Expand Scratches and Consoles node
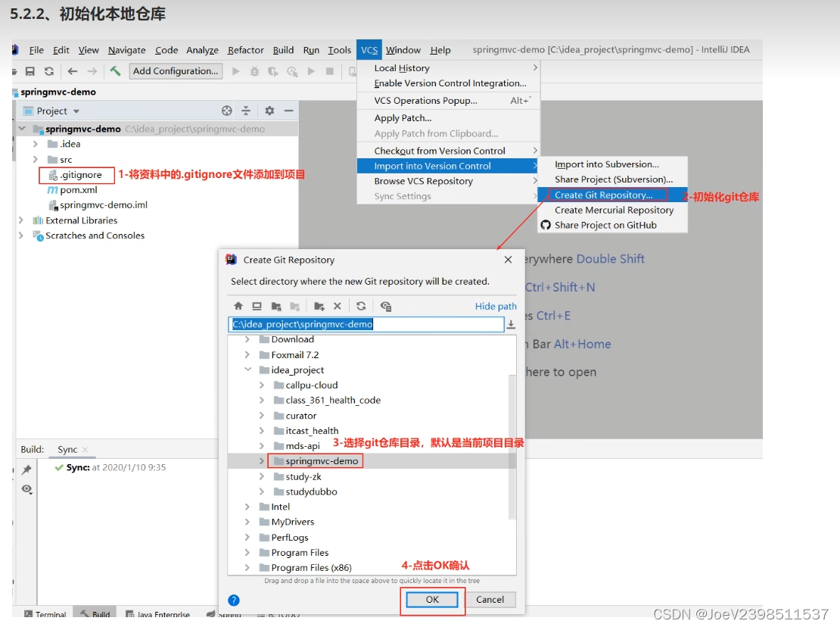840x627 pixels. click(x=21, y=236)
